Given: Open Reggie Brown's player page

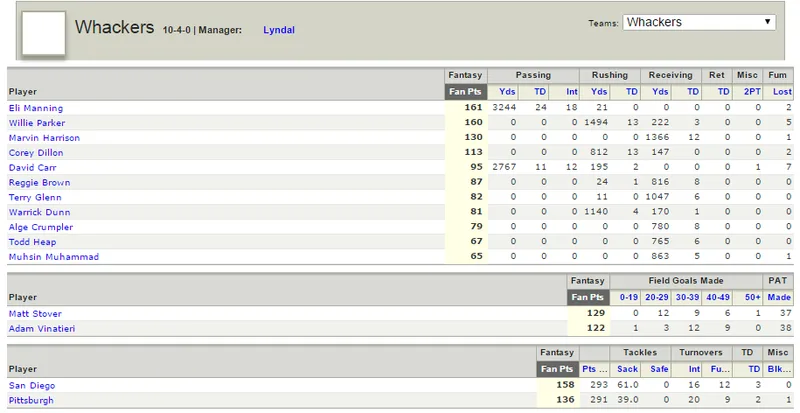Looking at the screenshot, I should coord(39,182).
